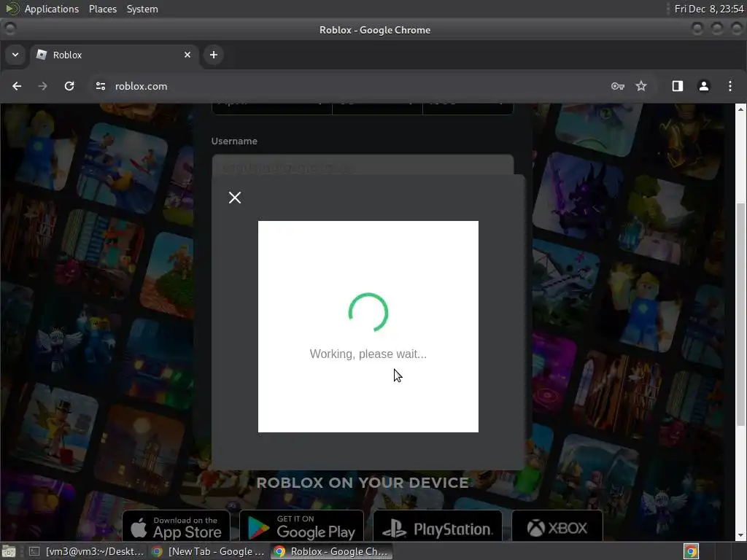Click the forward navigation arrow
Screen dimensions: 747x560
(43, 86)
